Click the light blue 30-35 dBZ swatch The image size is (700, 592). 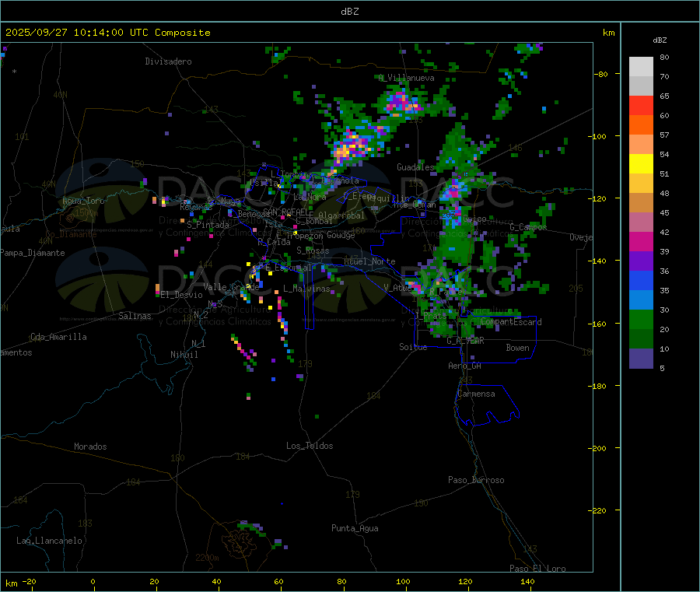[641, 300]
